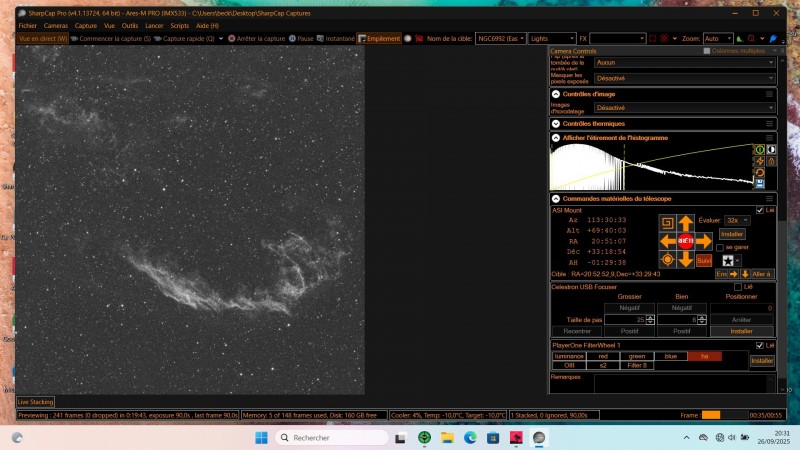Viewport: 800px width, 450px height.
Task: Open the Masquer les pixels exposés dropdown
Action: pos(685,79)
